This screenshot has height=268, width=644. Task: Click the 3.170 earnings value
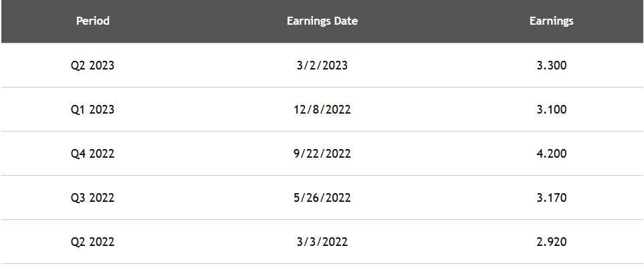pyautogui.click(x=551, y=198)
